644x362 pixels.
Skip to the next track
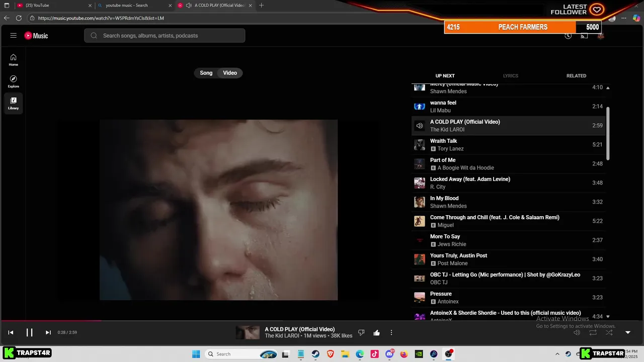click(48, 332)
